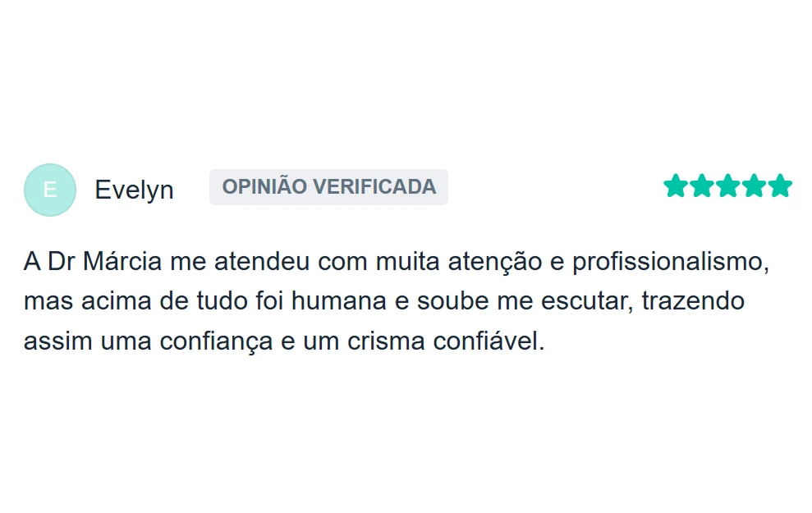This screenshot has width=812, height=513.
Task: Click the word "escutar" in the review
Action: click(587, 301)
